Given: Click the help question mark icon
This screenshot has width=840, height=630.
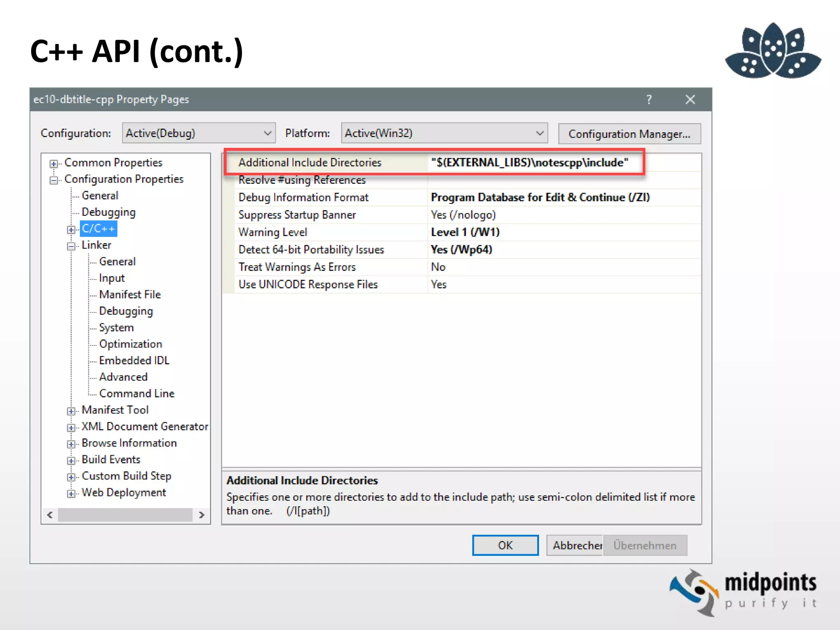Looking at the screenshot, I should (649, 100).
